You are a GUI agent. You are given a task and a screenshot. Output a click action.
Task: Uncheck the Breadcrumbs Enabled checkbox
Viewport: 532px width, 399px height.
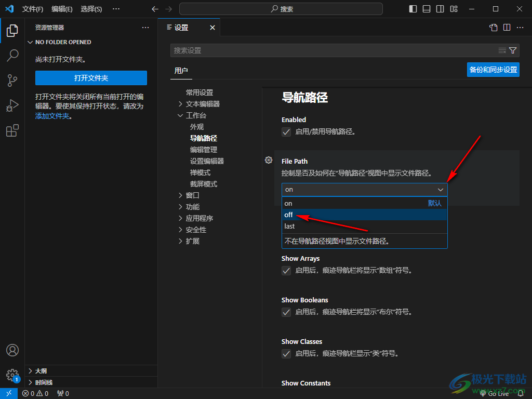[286, 132]
